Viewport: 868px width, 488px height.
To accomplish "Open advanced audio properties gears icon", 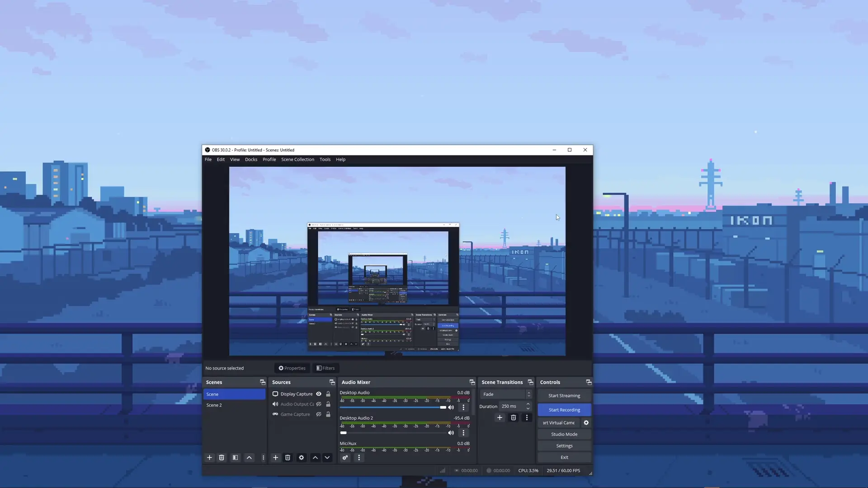I will pos(345,458).
